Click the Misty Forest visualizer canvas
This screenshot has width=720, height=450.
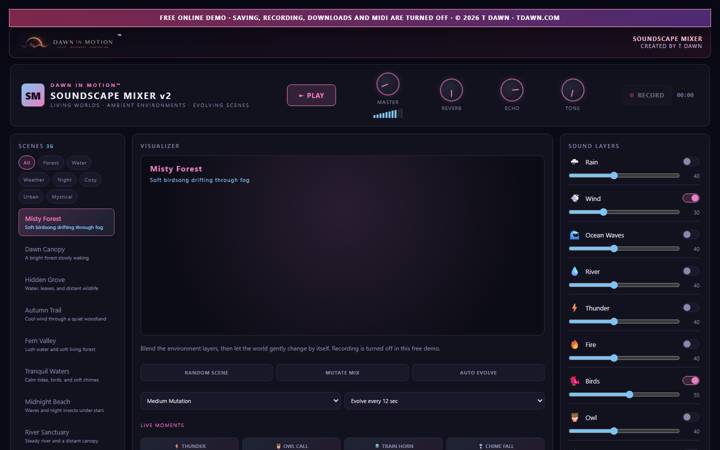point(343,245)
